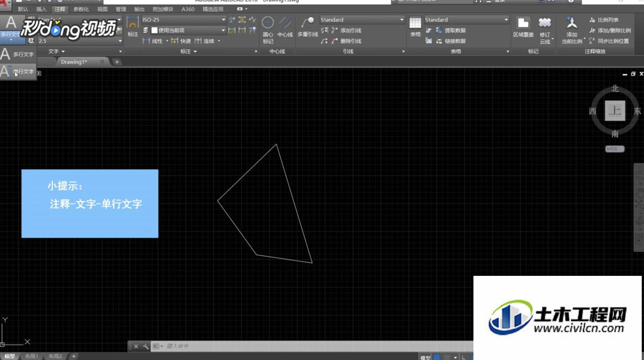The width and height of the screenshot is (644, 360).
Task: Click 链接数据 data link
Action: pyautogui.click(x=450, y=41)
